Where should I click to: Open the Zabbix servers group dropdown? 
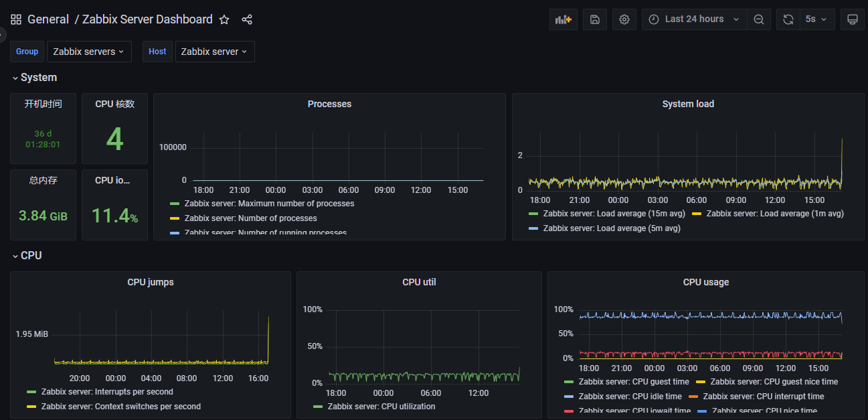(89, 52)
